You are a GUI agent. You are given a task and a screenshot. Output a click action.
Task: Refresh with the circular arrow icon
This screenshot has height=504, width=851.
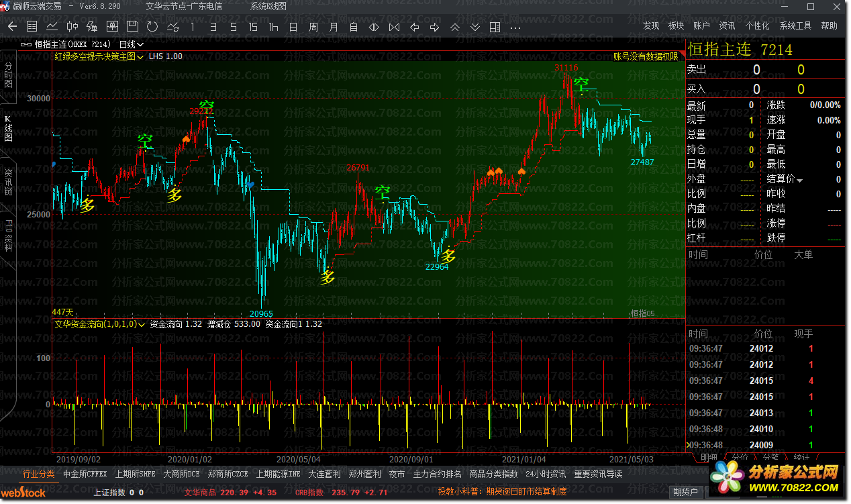click(152, 27)
